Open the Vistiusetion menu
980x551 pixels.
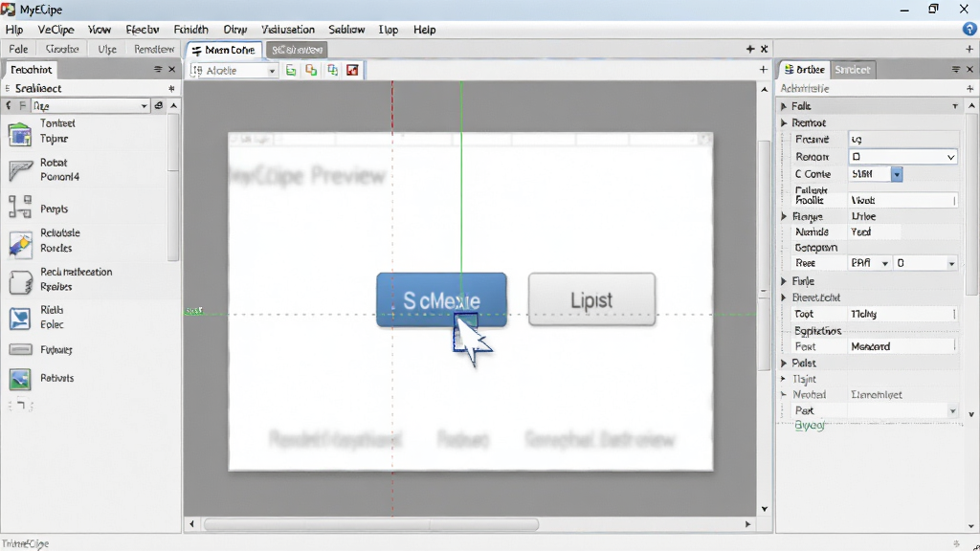coord(287,30)
